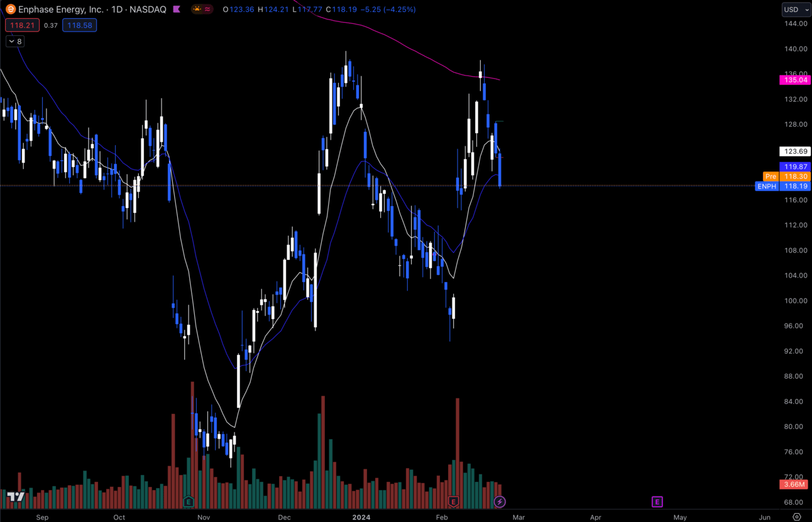Click the low price value L117.77
Viewport: 812px width, 522px height.
click(307, 9)
